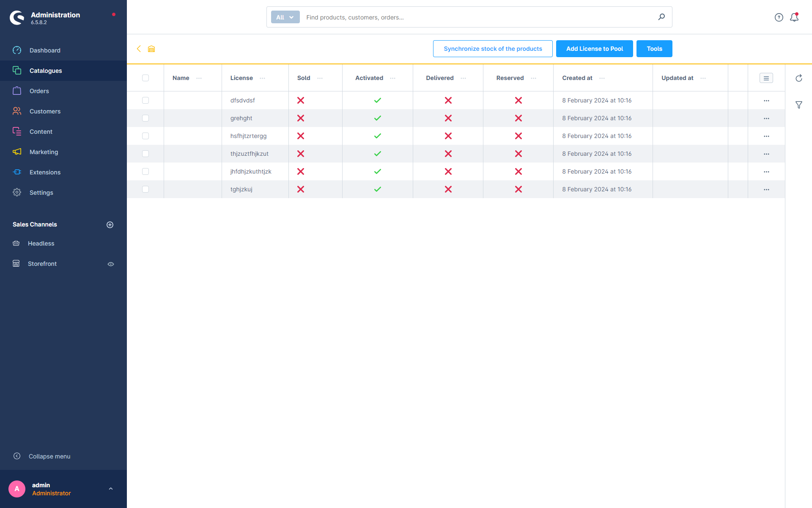Click Add License to Pool button
Viewport: 812px width, 508px height.
pyautogui.click(x=595, y=49)
